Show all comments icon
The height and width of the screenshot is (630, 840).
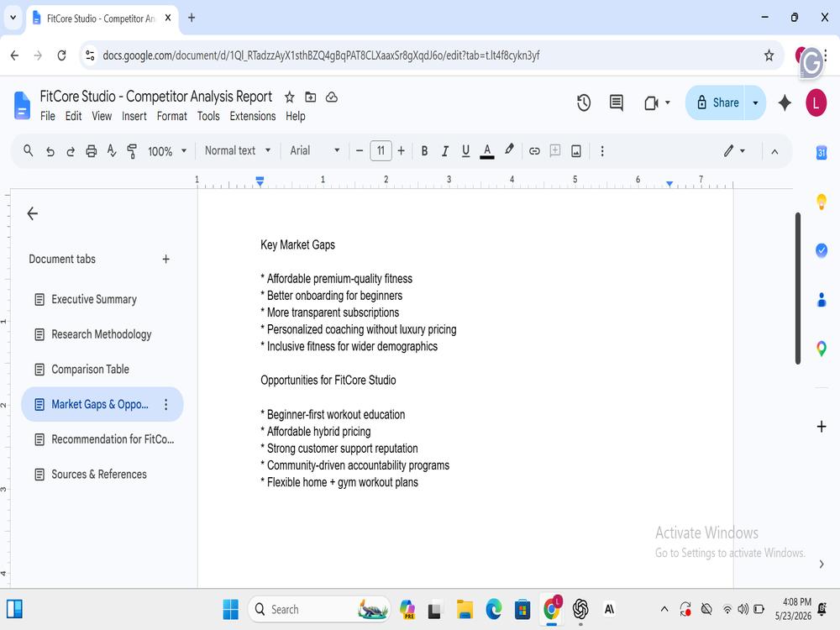616,102
